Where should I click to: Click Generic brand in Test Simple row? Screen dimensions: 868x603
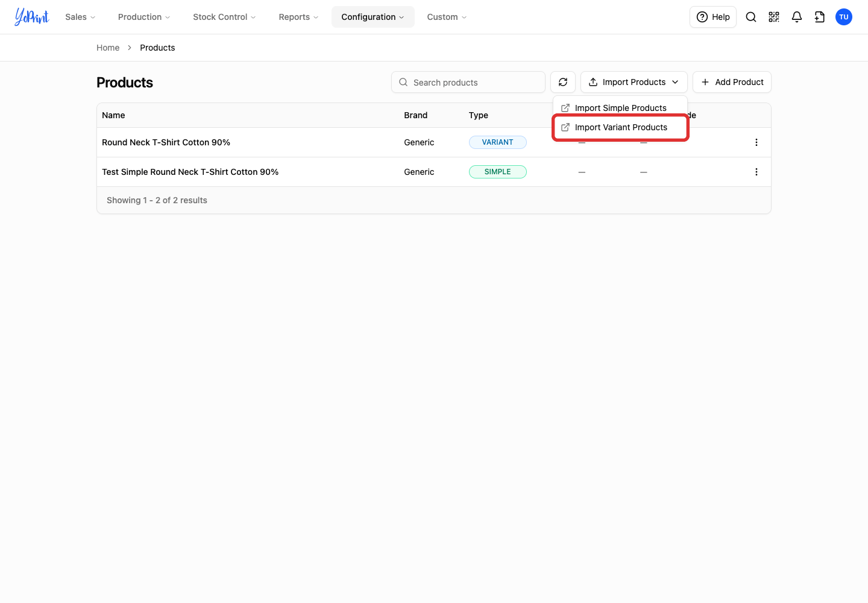pos(419,172)
